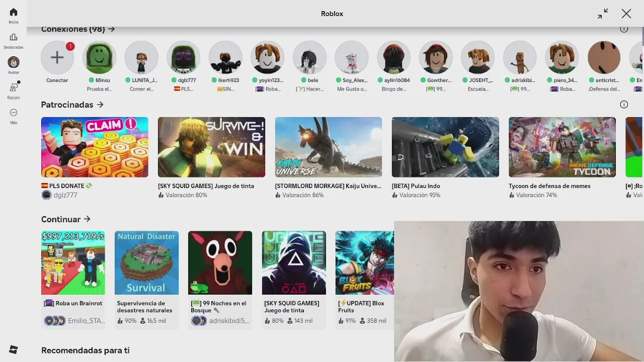Collapse the window with shrink arrows icon
Image resolution: width=644 pixels, height=362 pixels.
click(x=603, y=14)
